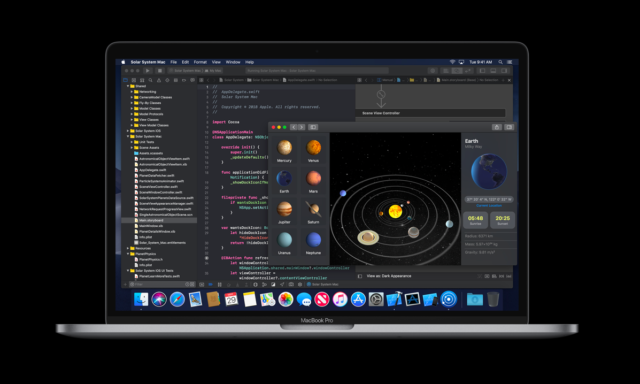Screen dimensions: 640x384
Task: Click View as: Dark Appearance in storyboard
Action: click(389, 276)
